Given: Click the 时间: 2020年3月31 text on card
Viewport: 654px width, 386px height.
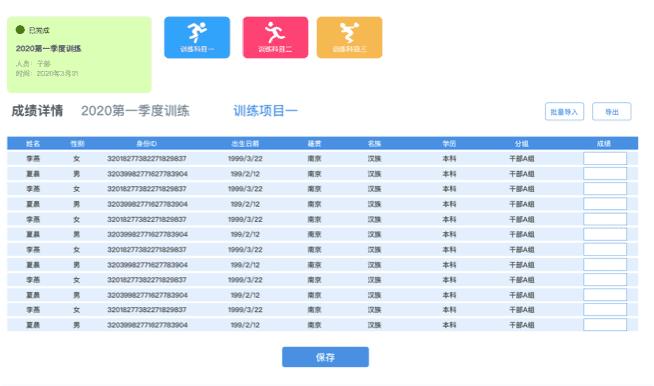Looking at the screenshot, I should 47,73.
